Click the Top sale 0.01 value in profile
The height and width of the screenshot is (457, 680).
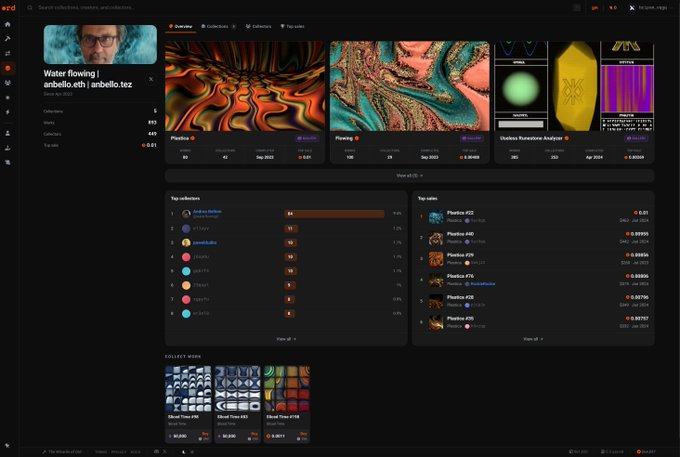click(x=149, y=145)
